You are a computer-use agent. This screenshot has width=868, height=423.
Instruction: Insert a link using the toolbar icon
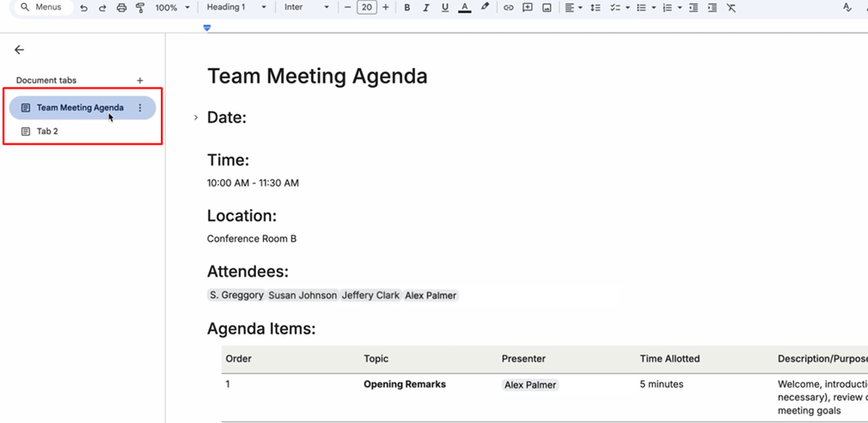[x=508, y=8]
